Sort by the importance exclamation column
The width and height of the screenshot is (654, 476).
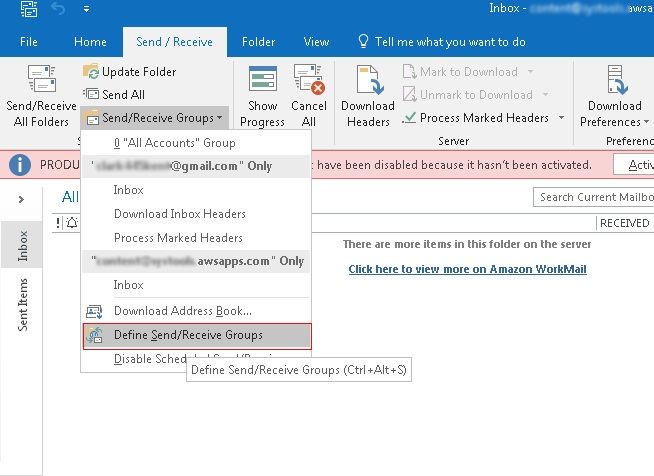coord(58,223)
